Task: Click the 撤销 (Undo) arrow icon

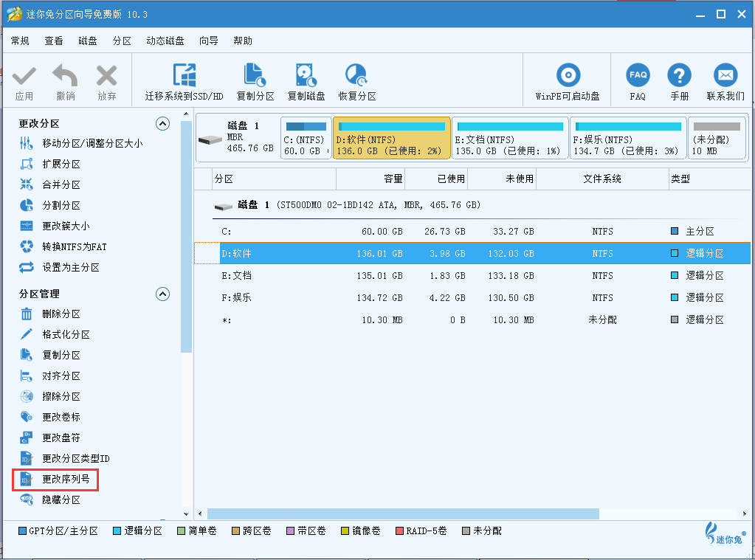Action: 65,75
